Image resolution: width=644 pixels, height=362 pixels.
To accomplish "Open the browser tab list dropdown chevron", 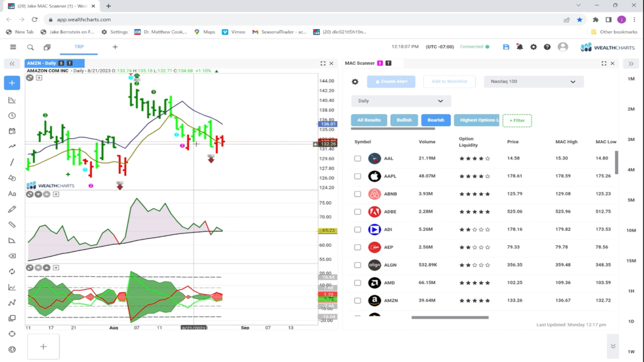I will [579, 5].
